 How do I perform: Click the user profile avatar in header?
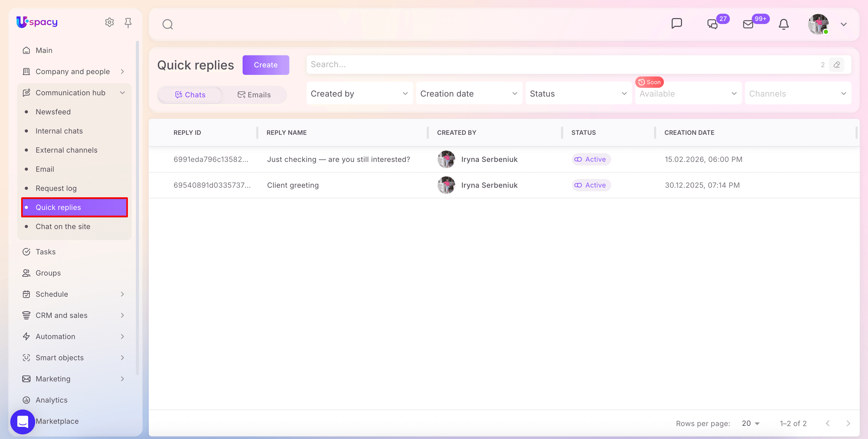(x=818, y=24)
